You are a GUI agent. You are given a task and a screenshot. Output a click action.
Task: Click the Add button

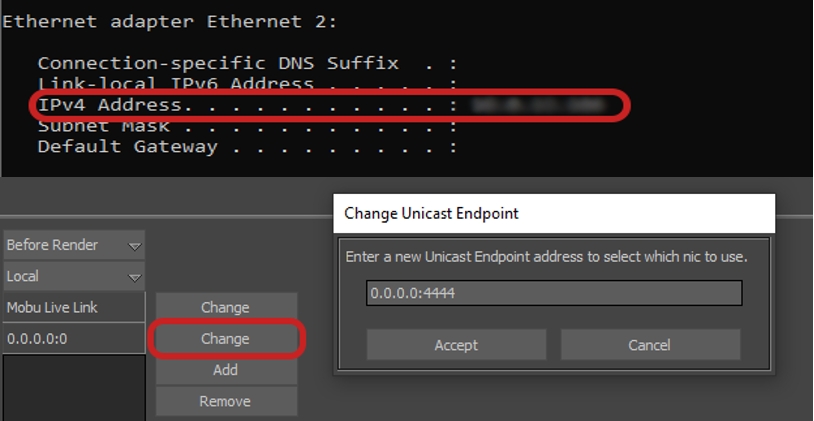coord(226,370)
